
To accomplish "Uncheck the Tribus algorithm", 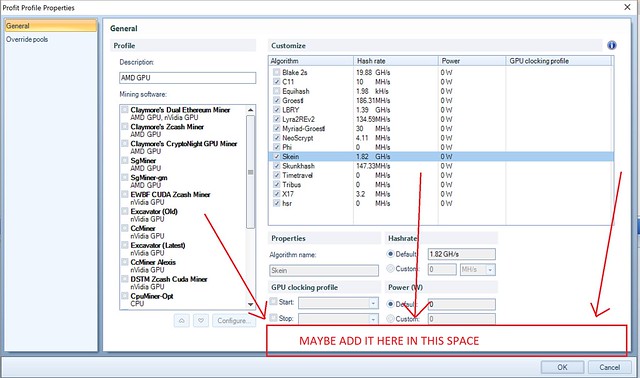I will coord(277,185).
